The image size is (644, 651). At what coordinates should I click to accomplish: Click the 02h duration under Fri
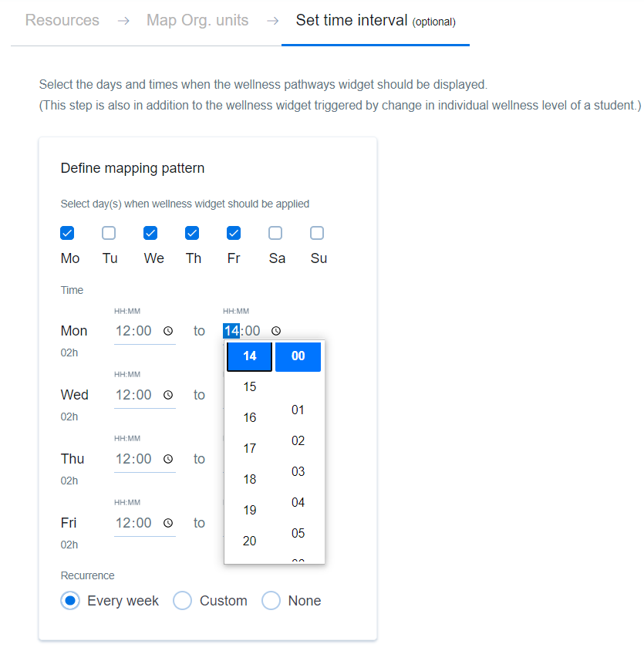pyautogui.click(x=69, y=545)
